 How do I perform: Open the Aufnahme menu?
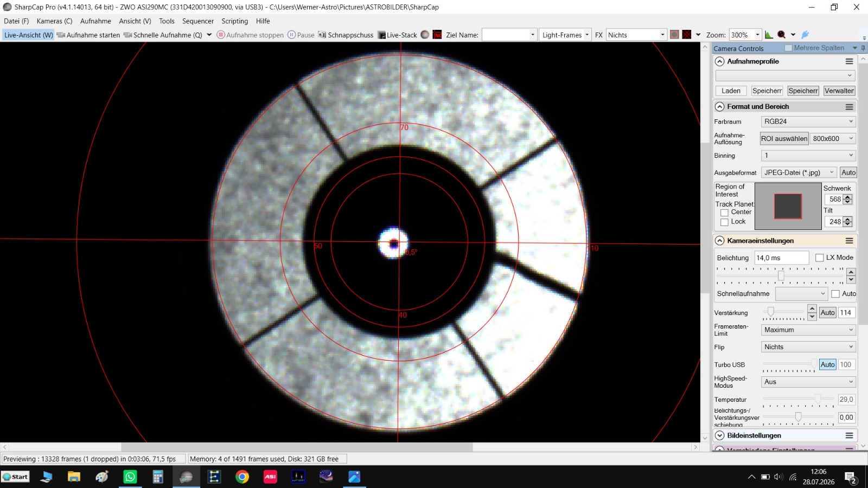pos(95,21)
